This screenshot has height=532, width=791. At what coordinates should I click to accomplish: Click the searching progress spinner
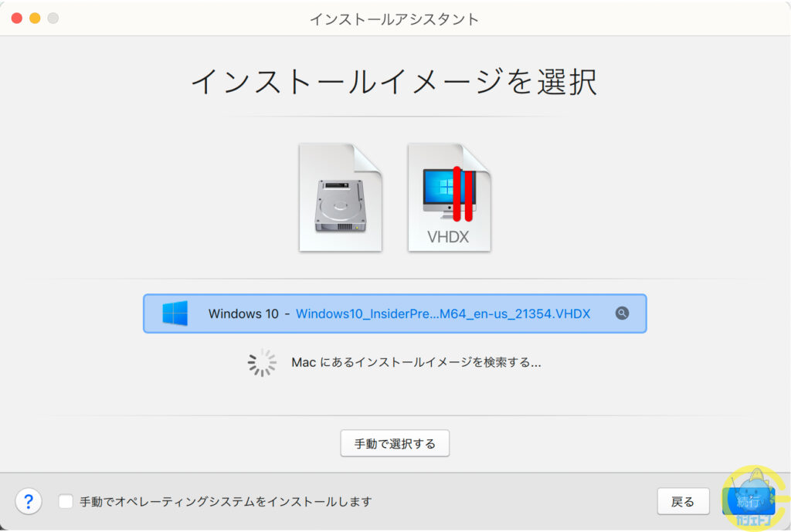[262, 362]
